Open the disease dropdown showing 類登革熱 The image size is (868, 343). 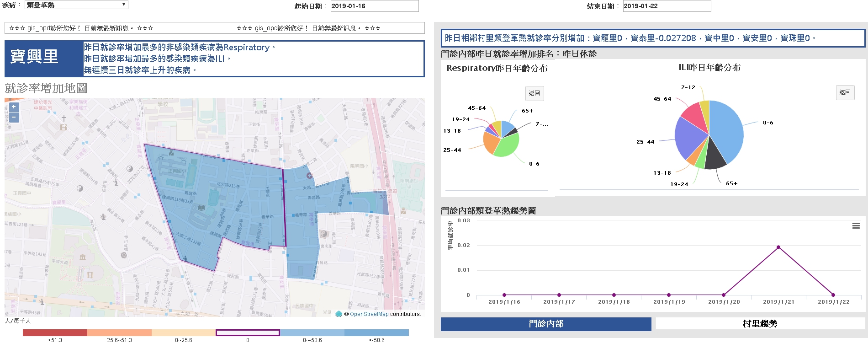tap(76, 5)
